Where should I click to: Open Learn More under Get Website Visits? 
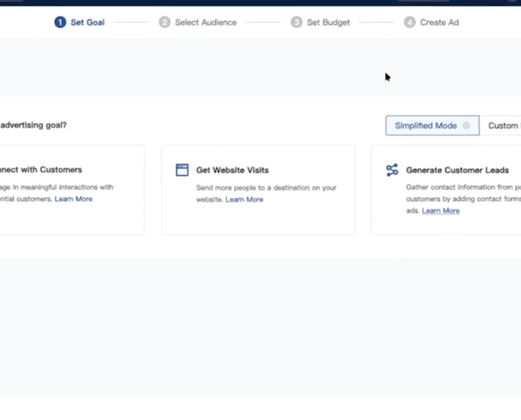pos(244,200)
